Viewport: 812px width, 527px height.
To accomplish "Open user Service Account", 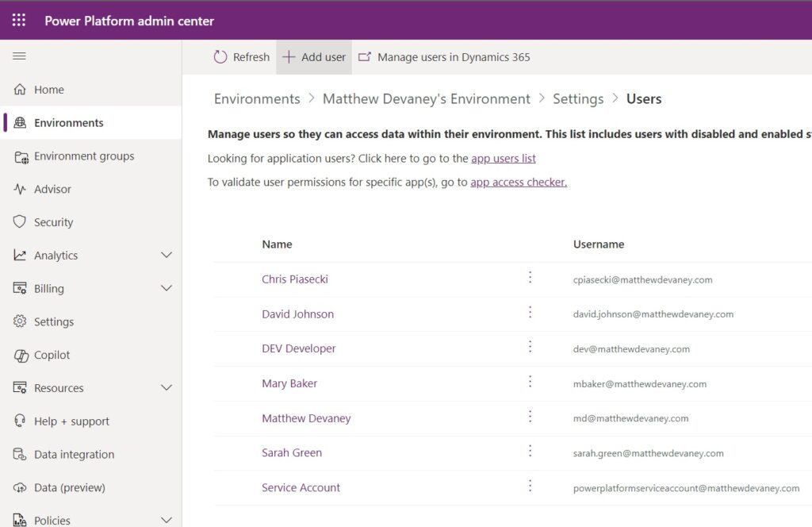I will click(x=301, y=487).
